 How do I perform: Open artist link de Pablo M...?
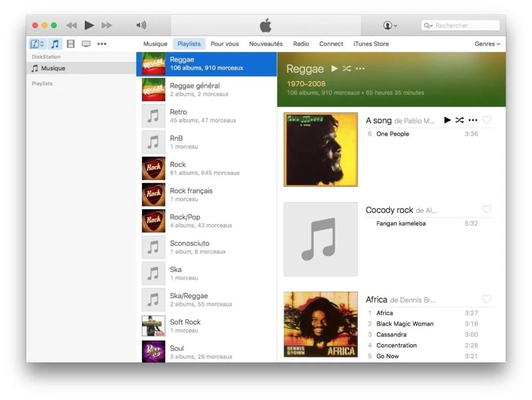tap(414, 121)
